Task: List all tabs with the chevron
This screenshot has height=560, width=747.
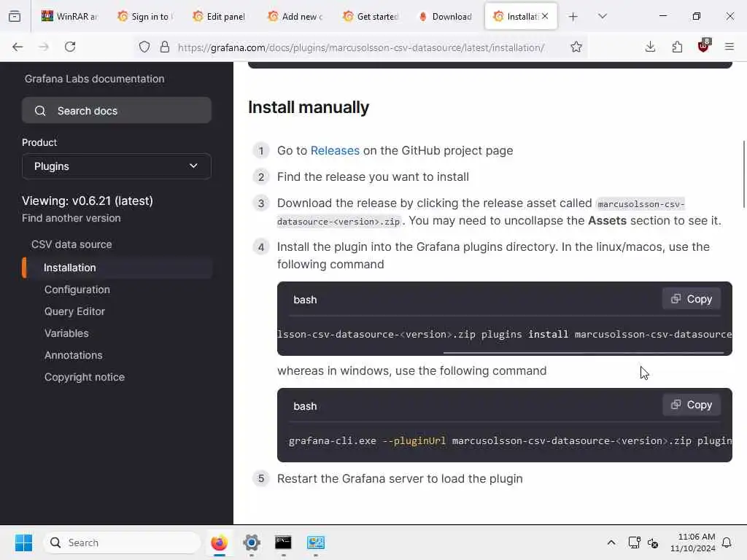Action: [x=603, y=16]
